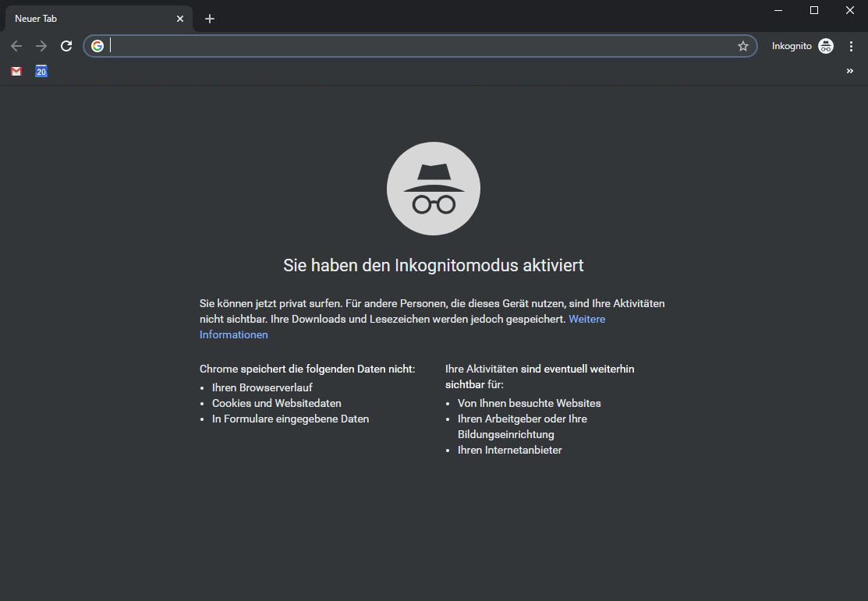
Task: Open the Weitere Informationen link
Action: [x=586, y=319]
